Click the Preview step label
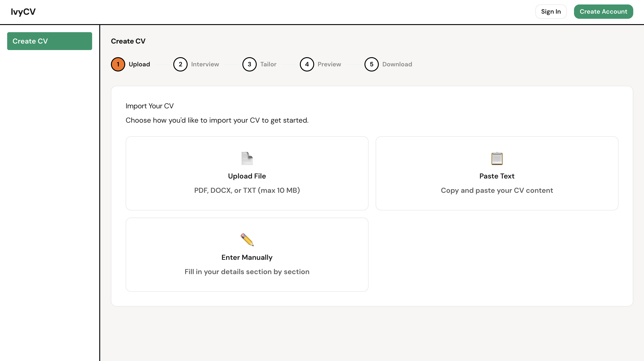The image size is (644, 361). tap(329, 64)
